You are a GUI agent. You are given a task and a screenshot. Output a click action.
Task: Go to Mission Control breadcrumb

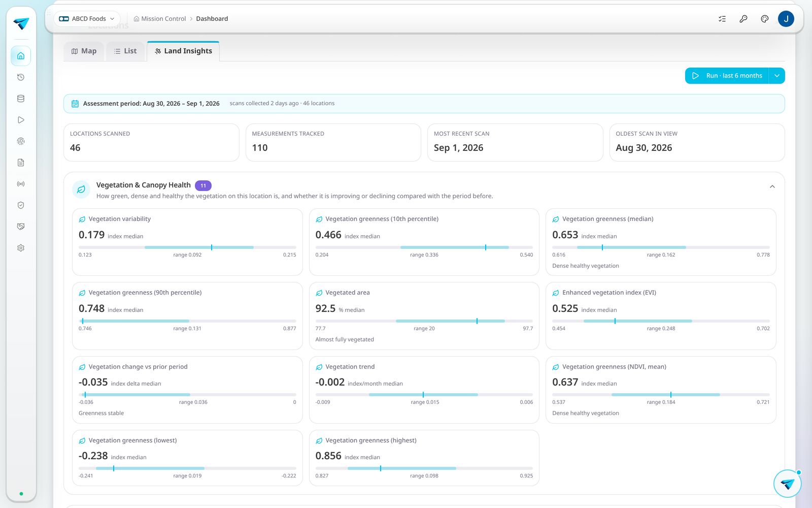point(160,19)
